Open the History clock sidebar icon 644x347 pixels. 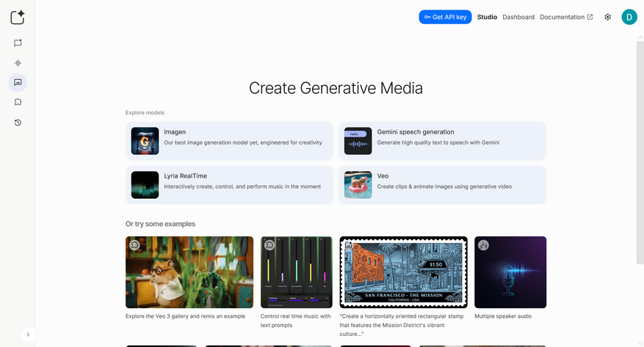click(x=18, y=123)
